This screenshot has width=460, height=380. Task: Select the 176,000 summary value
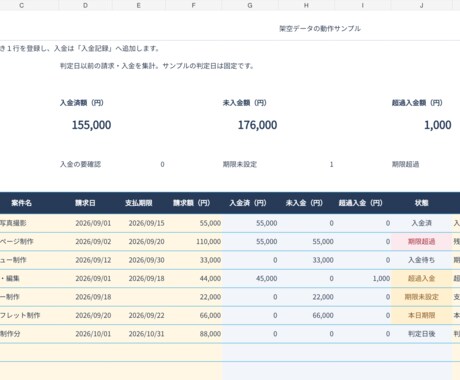[x=257, y=125]
